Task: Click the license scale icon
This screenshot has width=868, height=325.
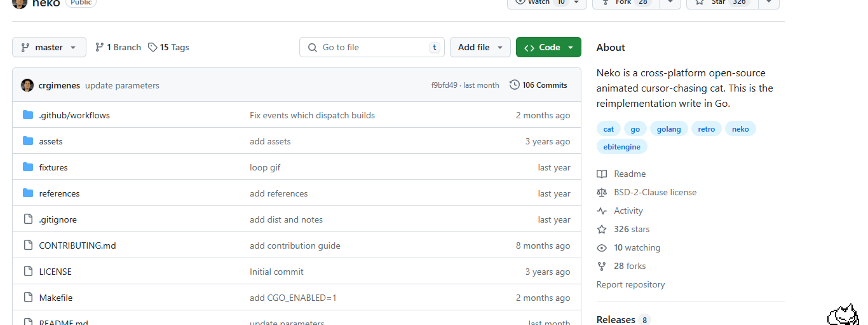Action: coord(602,192)
